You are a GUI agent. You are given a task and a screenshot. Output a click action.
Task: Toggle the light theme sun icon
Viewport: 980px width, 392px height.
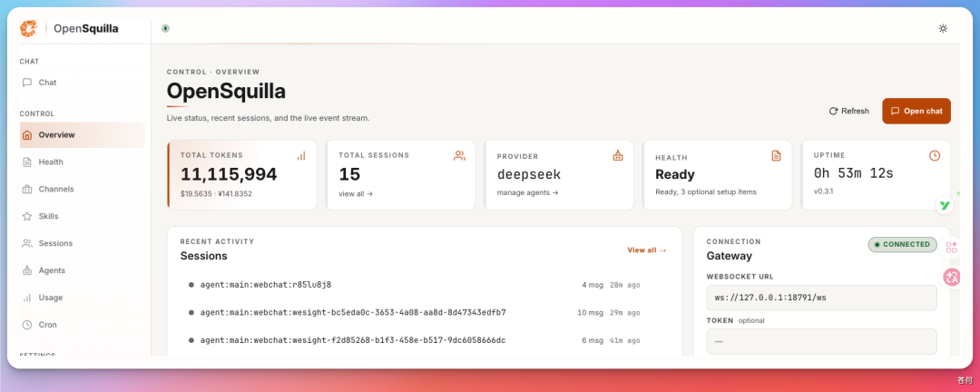tap(943, 28)
